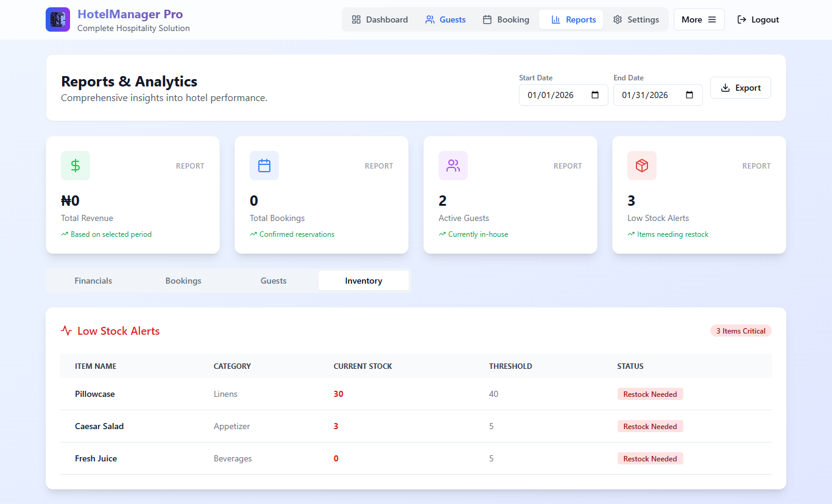The image size is (832, 504).
Task: Select the Bookings report tab
Action: (x=183, y=281)
